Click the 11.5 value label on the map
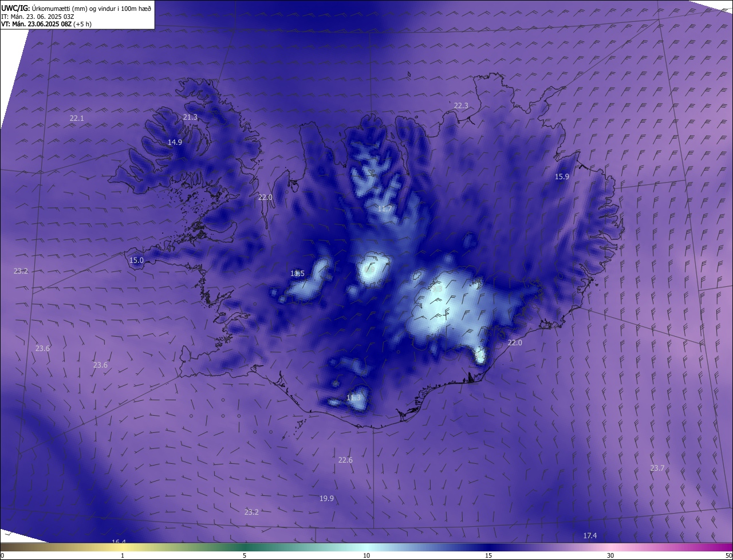733x560 pixels. coord(297,273)
